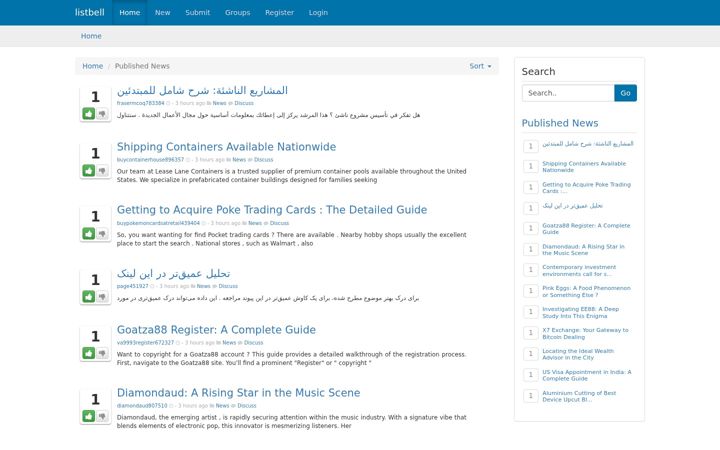
Task: Open the Goatza88 Register: A Complete Guide headline
Action: 216,330
